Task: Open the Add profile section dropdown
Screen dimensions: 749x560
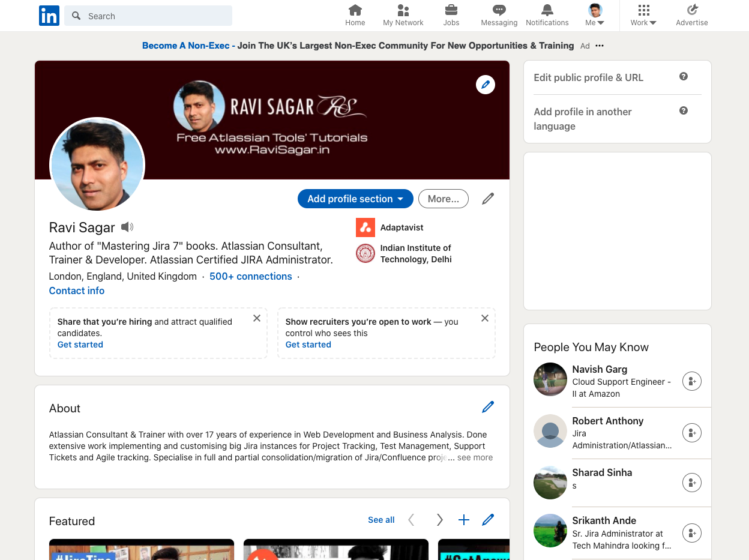Action: coord(355,199)
